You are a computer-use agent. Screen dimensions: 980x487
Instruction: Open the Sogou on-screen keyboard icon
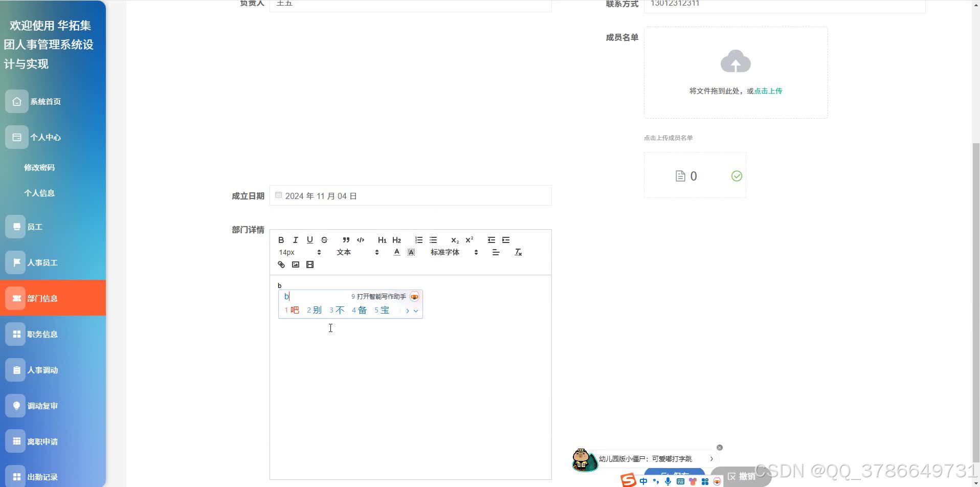click(680, 480)
